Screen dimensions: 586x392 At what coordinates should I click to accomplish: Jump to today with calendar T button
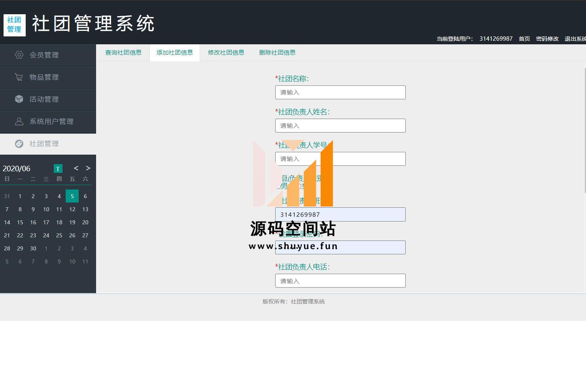58,169
